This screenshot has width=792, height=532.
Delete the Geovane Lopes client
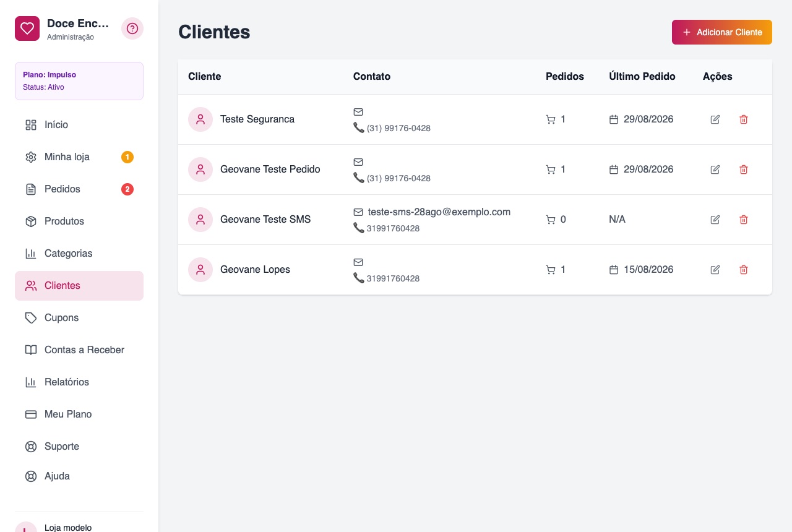pos(744,270)
